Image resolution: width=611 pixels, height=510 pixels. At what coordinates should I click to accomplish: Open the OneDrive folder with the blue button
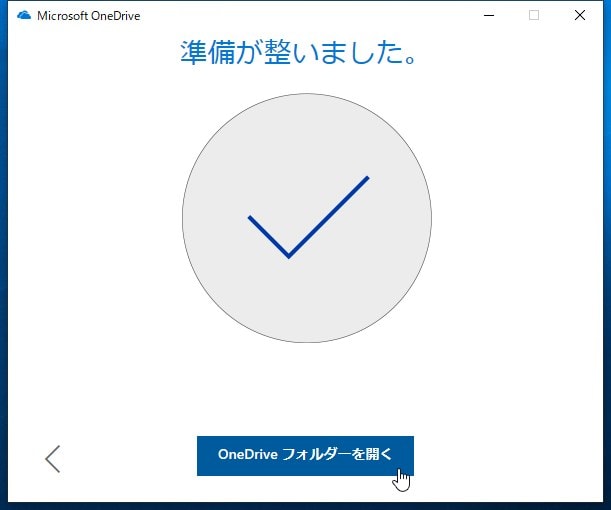(305, 455)
